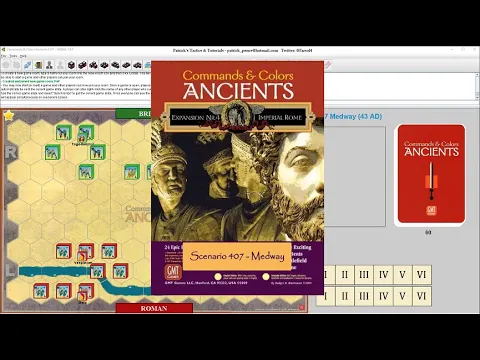
Task: Click the R flank marker on the map edge
Action: pos(10,152)
